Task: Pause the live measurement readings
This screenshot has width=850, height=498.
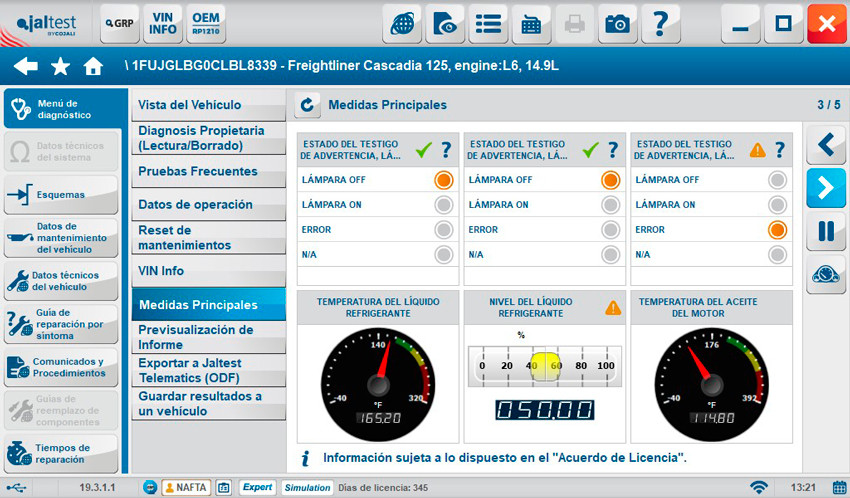Action: click(x=826, y=231)
